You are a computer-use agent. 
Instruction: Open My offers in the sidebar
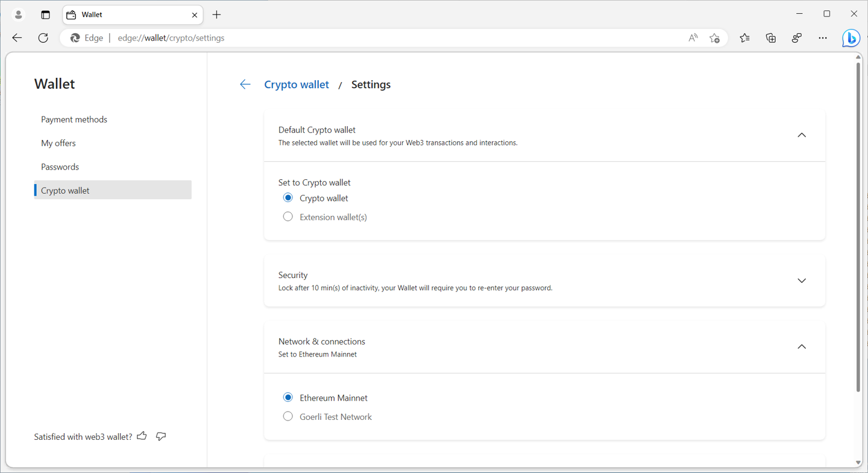[x=58, y=143]
